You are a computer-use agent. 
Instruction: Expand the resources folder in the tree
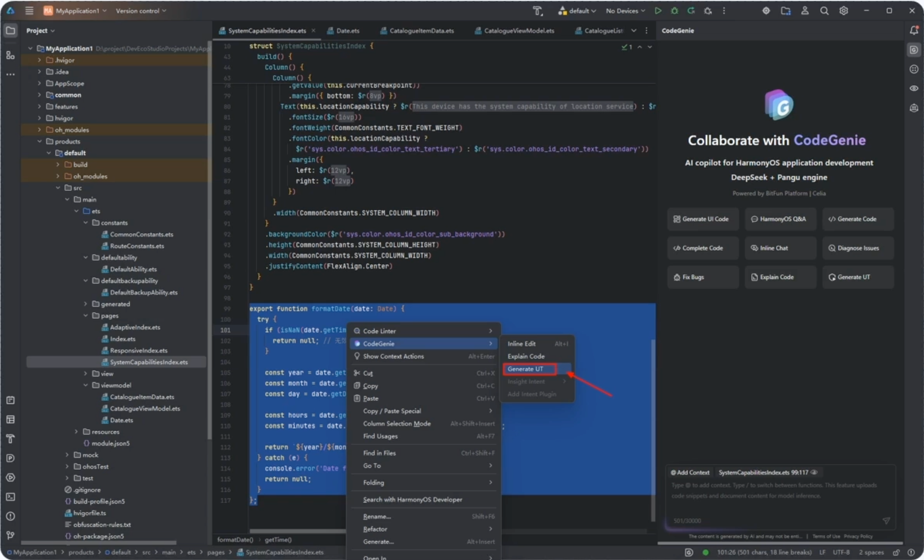(76, 432)
